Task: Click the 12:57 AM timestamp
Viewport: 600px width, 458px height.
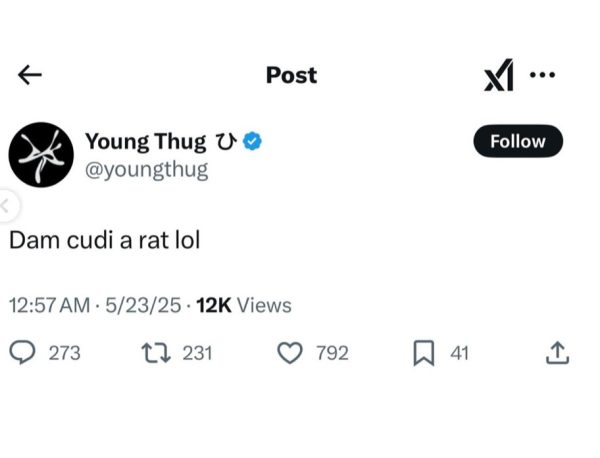Action: [50, 305]
